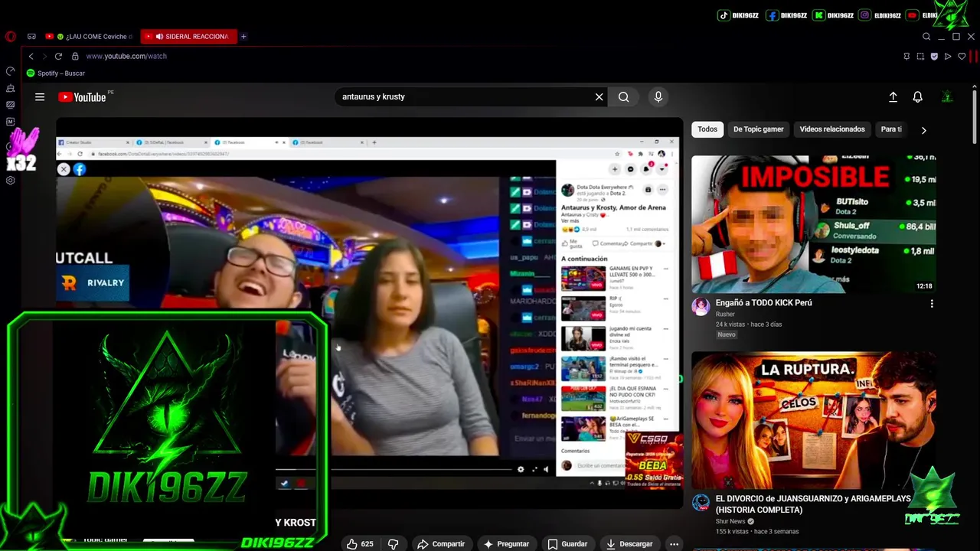Click the main video player
This screenshot has height=551, width=980.
(x=369, y=312)
